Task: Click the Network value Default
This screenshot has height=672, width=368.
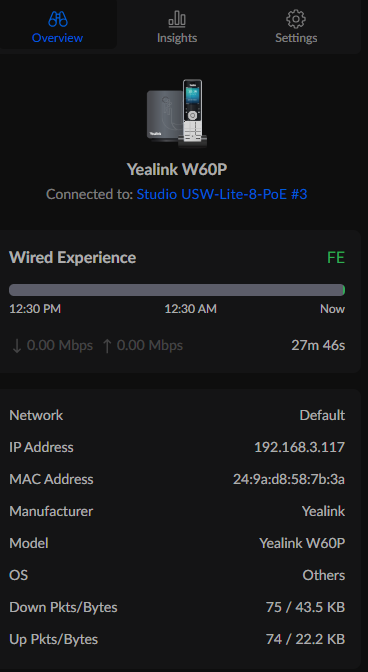Action: pos(322,415)
